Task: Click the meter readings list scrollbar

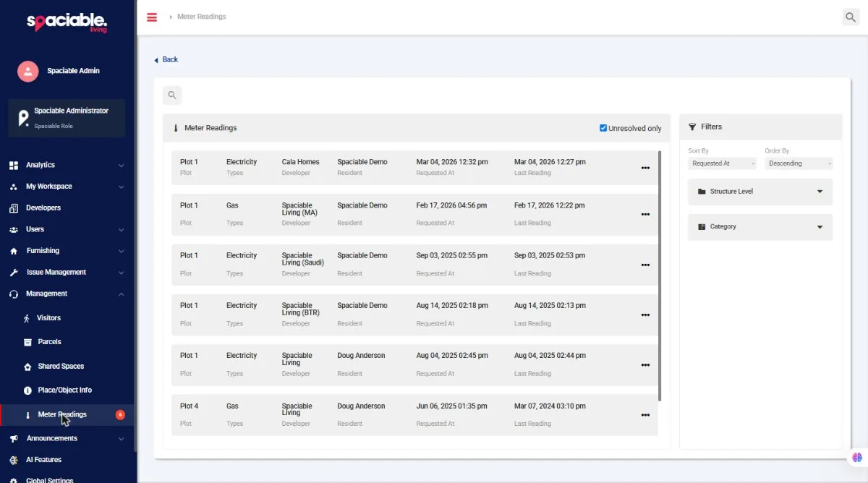Action: tap(660, 275)
